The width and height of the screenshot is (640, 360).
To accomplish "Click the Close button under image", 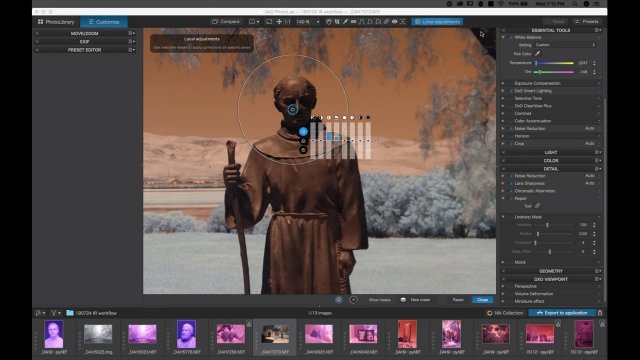I will [x=482, y=300].
